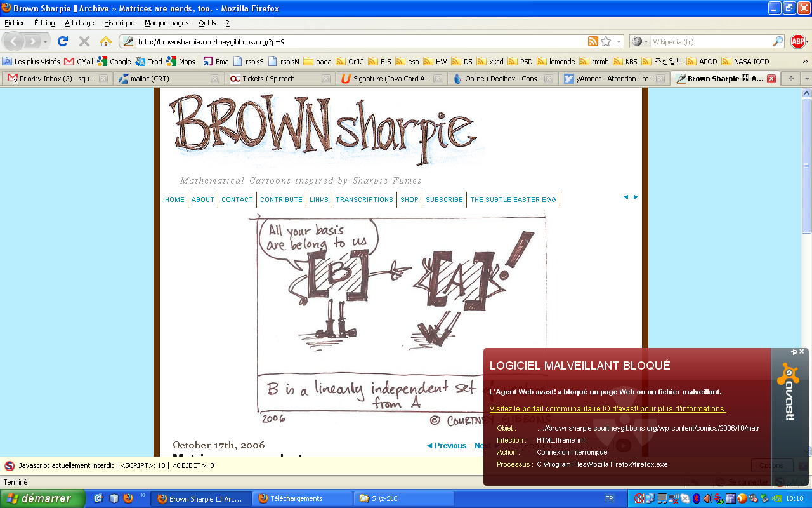
Task: Click the Reload page icon
Action: [62, 41]
